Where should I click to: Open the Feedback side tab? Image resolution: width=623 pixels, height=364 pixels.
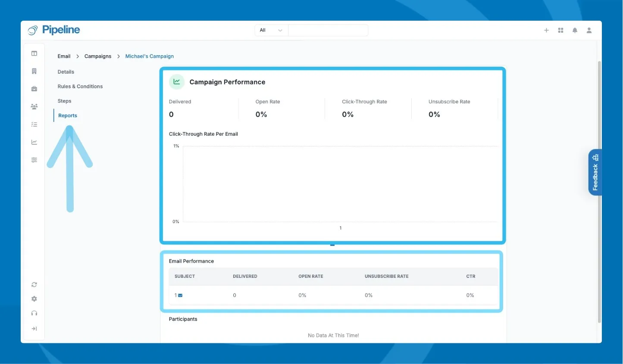click(595, 172)
